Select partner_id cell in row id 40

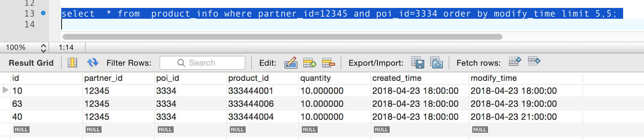tap(118, 117)
